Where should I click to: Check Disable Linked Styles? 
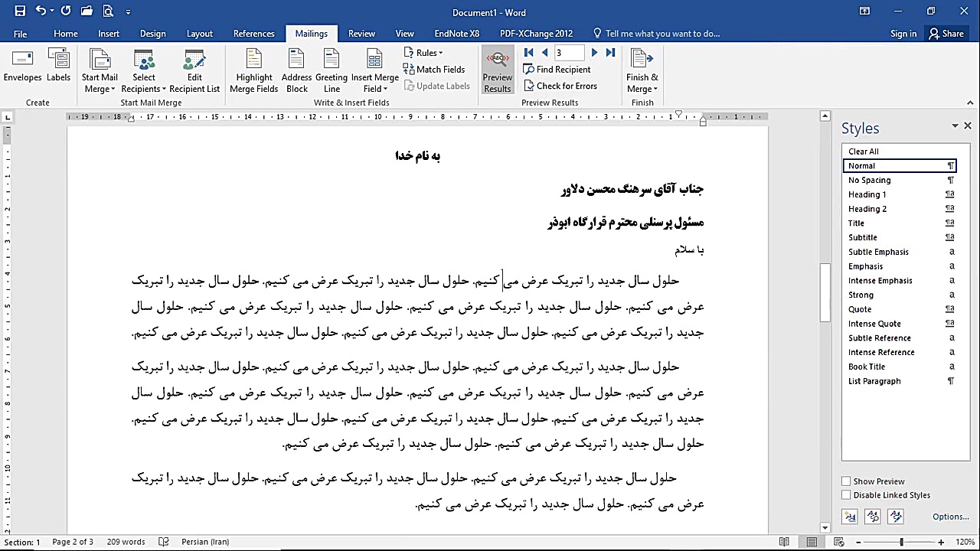coord(846,494)
